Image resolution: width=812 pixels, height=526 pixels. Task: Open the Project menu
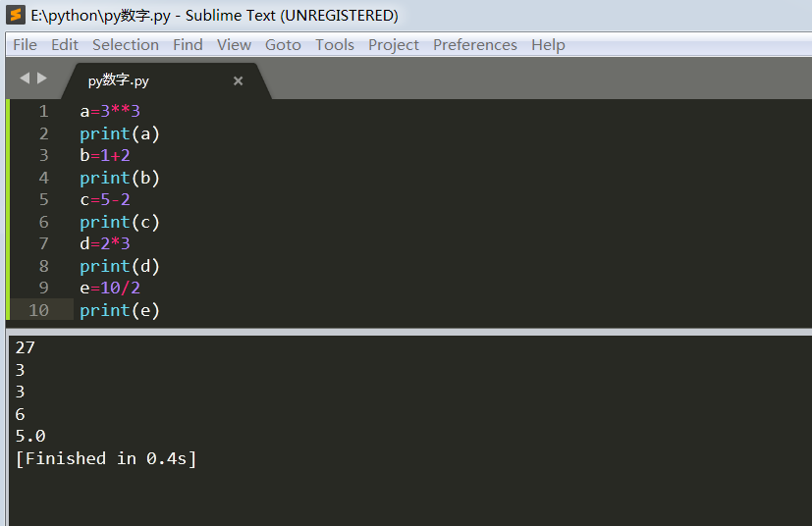pos(394,45)
